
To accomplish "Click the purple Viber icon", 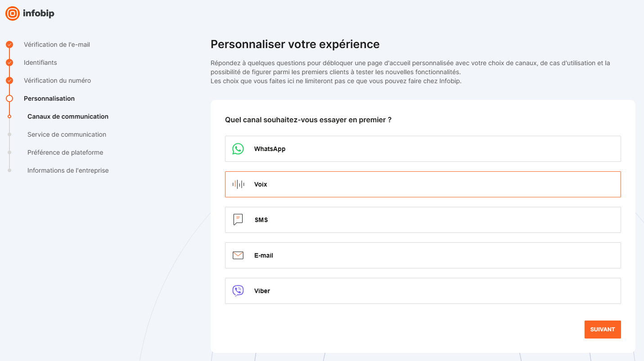I will pyautogui.click(x=238, y=291).
